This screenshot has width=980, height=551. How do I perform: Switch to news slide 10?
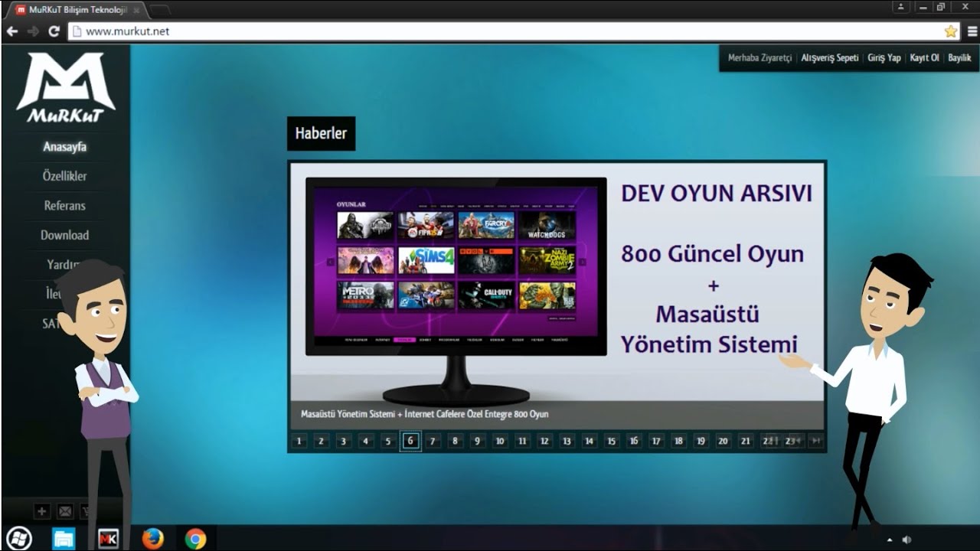tap(500, 441)
